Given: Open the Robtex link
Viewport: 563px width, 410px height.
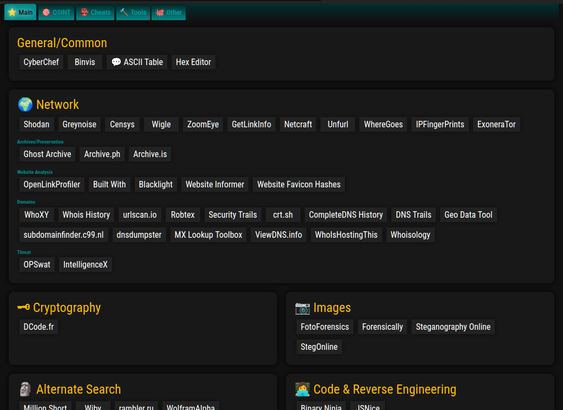Looking at the screenshot, I should 182,215.
